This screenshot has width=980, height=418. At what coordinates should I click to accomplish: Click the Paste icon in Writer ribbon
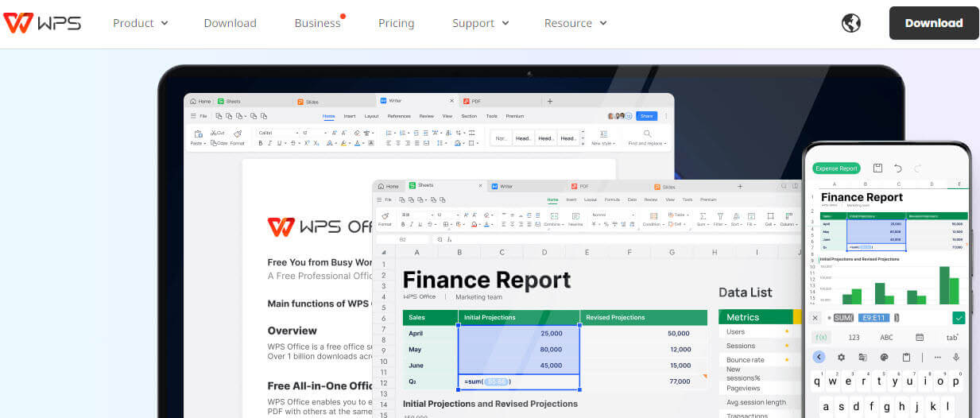click(198, 134)
